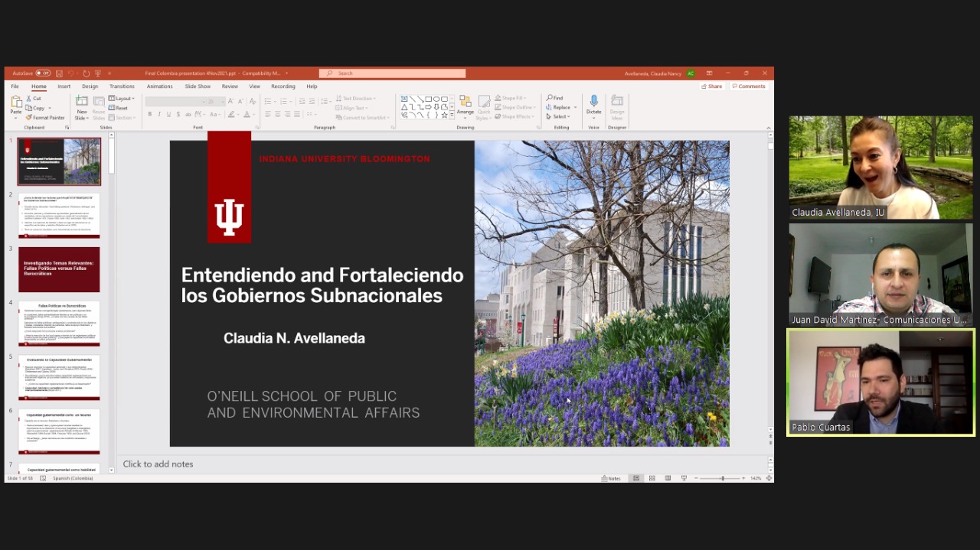The height and width of the screenshot is (550, 980).
Task: Pick the text highlight color button
Action: point(230,114)
